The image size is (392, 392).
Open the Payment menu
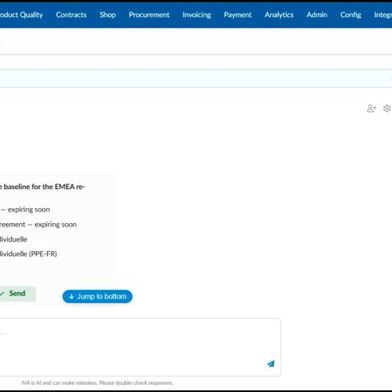click(x=238, y=15)
